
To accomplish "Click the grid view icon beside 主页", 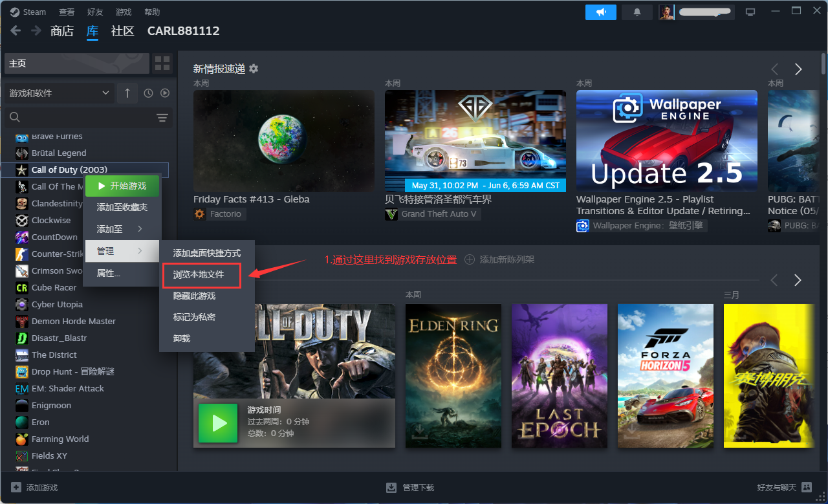I will click(x=162, y=63).
